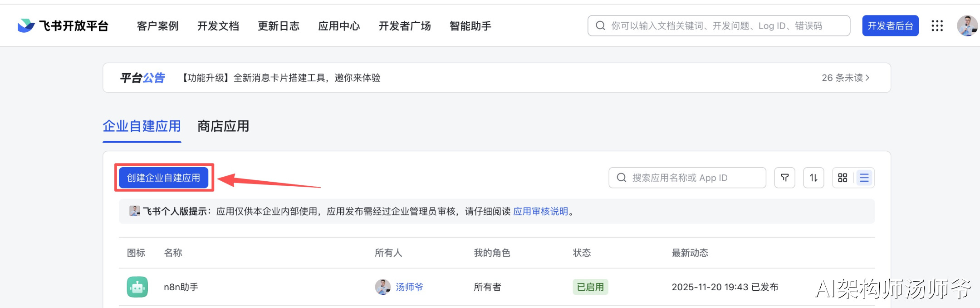Open 应用中心 navigation item
980x308 pixels.
click(339, 26)
